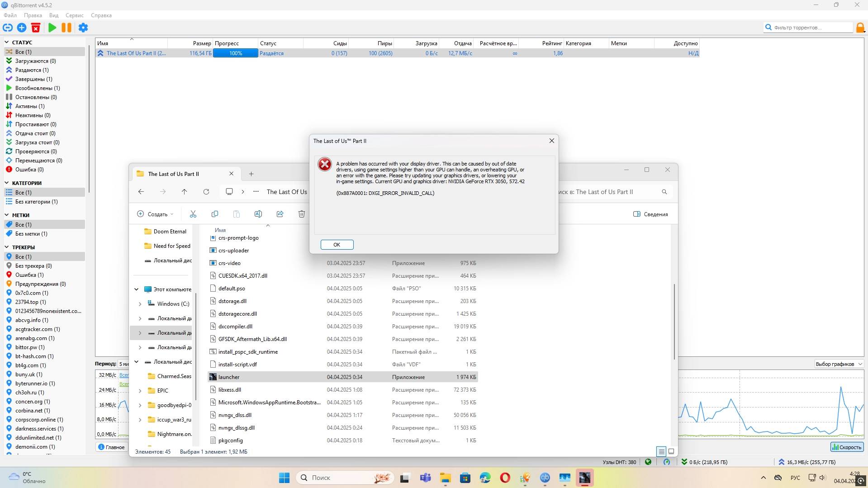Click the Explorer up-one-level arrow
Viewport: 868px width, 488px height.
pos(185,192)
